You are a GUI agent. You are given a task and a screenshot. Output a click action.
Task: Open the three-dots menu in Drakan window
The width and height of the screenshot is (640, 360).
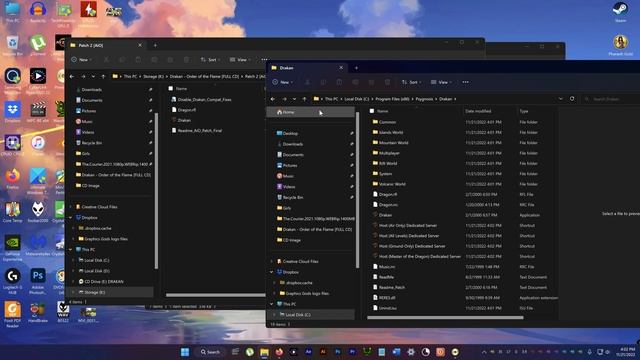pyautogui.click(x=465, y=82)
